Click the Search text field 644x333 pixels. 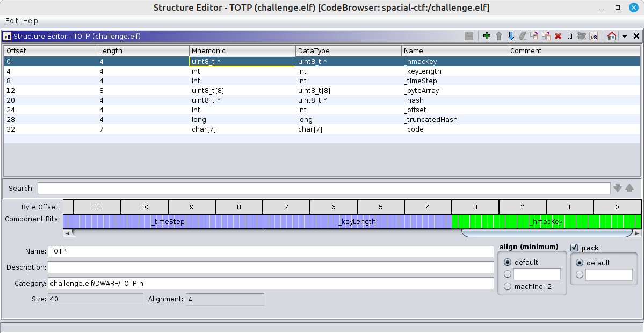tap(323, 188)
